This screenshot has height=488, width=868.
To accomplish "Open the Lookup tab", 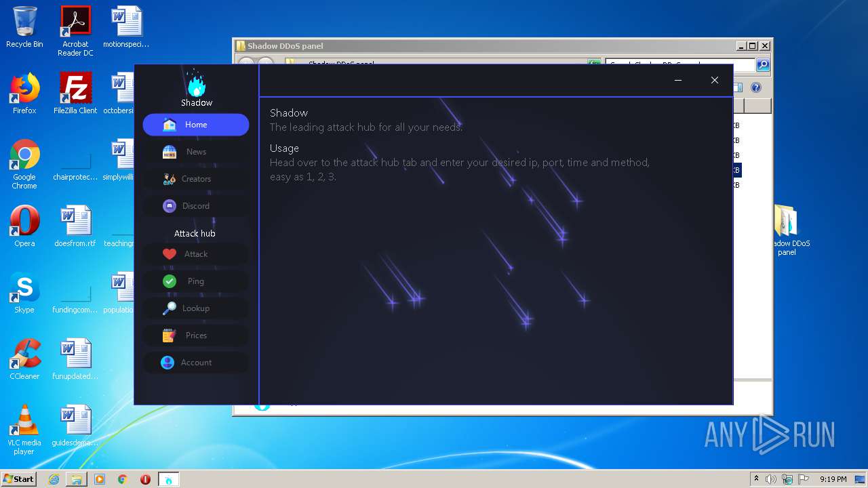I will [x=195, y=308].
